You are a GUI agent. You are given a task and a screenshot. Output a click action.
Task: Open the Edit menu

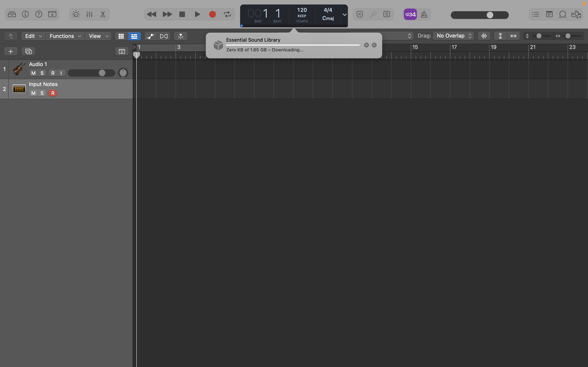pyautogui.click(x=30, y=36)
